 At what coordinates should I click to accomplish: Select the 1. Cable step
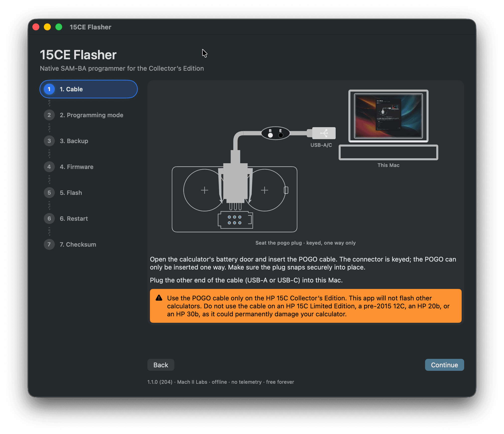pyautogui.click(x=89, y=89)
